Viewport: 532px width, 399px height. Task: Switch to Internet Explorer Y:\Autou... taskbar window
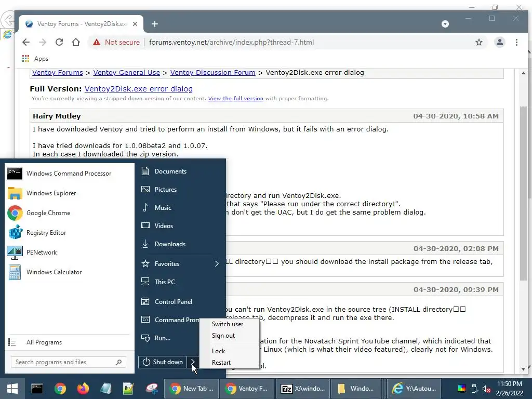414,389
